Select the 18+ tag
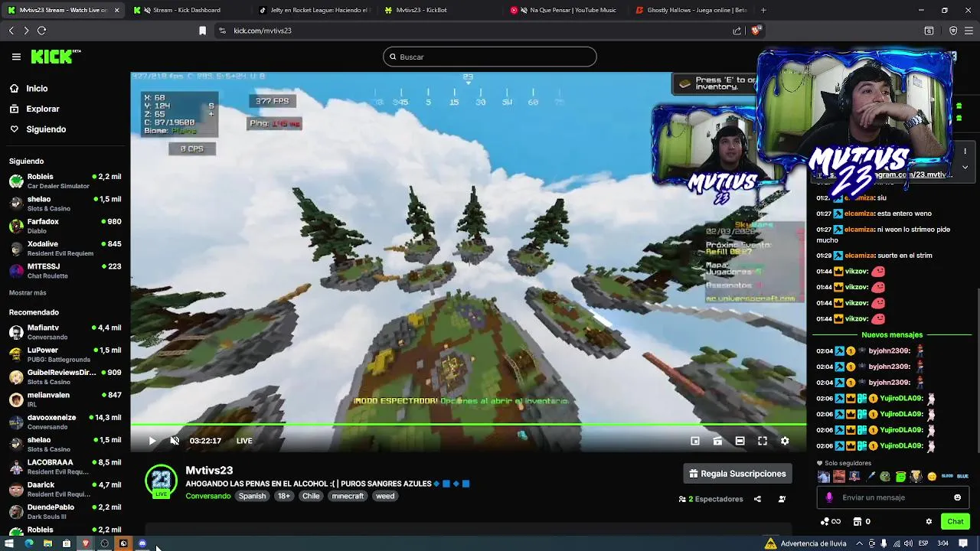This screenshot has height=551, width=980. click(x=284, y=496)
